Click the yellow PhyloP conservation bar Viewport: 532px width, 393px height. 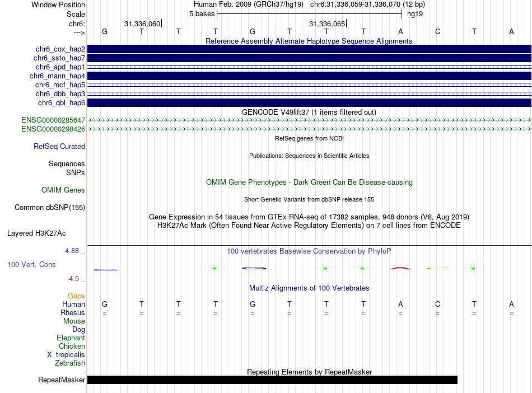438,269
